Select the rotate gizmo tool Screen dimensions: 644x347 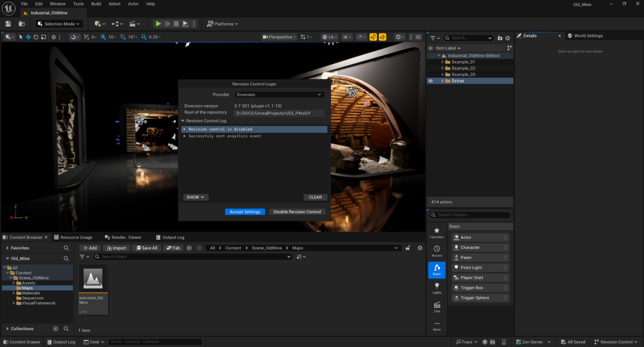[x=36, y=37]
